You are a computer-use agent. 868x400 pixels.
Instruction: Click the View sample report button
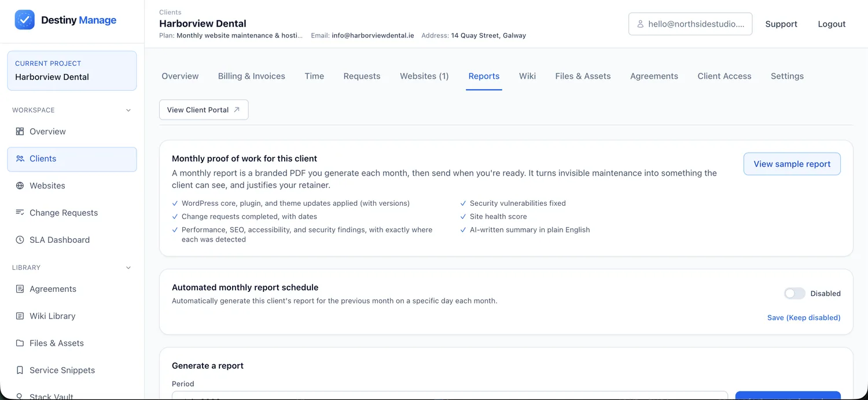point(792,164)
